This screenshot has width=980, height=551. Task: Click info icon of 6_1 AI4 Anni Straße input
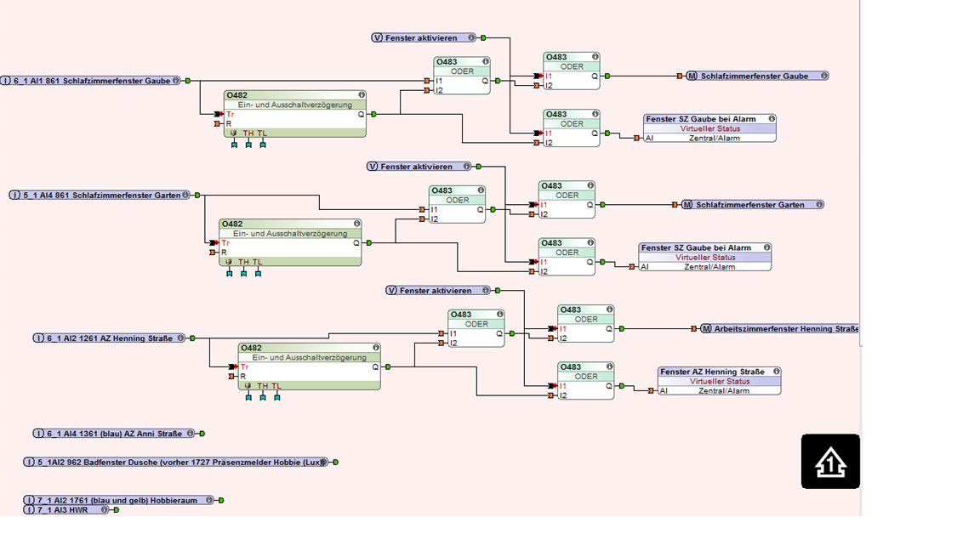pos(191,433)
